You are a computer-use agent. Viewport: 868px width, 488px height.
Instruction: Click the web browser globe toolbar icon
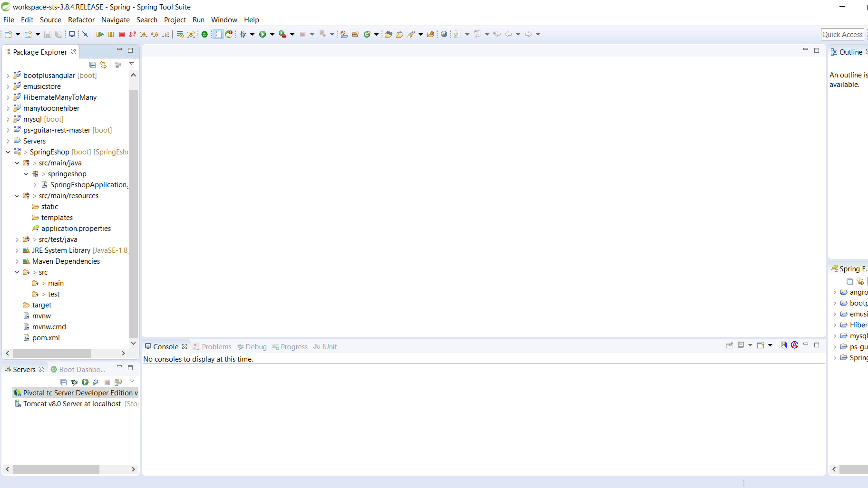[x=444, y=34]
